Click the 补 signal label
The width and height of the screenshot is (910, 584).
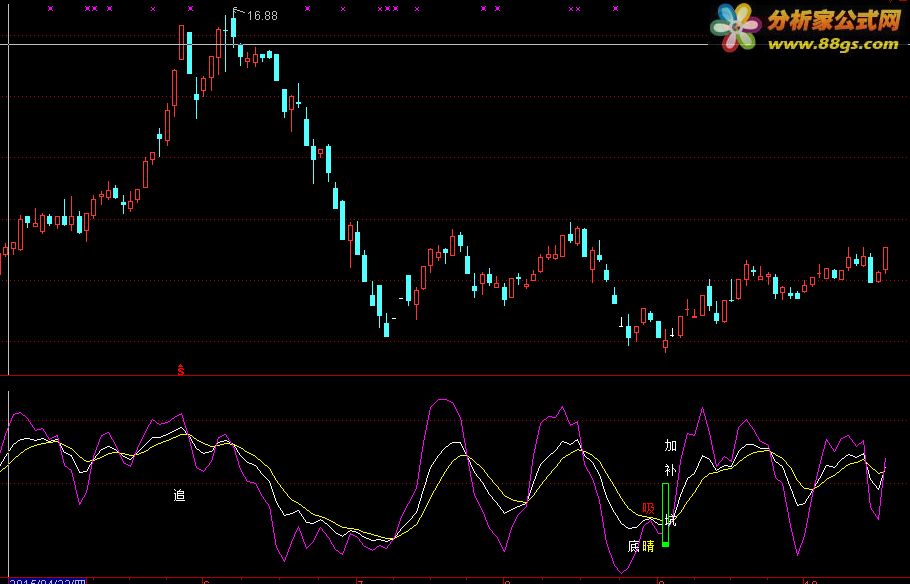point(670,470)
